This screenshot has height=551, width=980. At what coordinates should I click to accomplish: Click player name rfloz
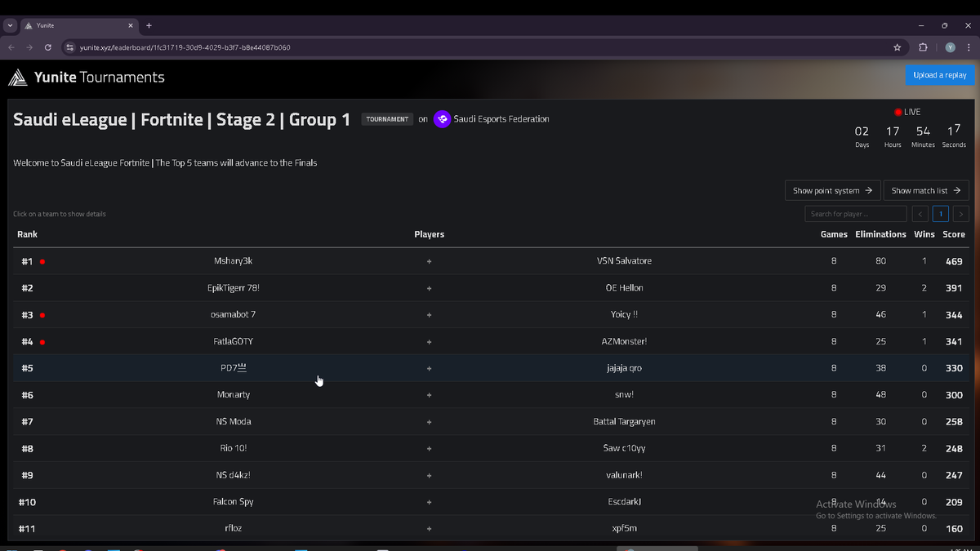click(234, 528)
